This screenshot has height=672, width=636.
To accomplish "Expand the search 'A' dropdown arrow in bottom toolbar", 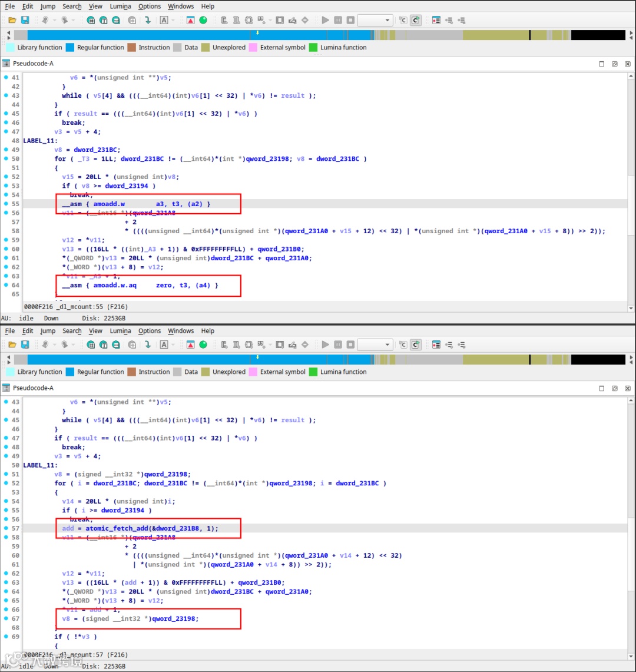I will click(x=173, y=345).
